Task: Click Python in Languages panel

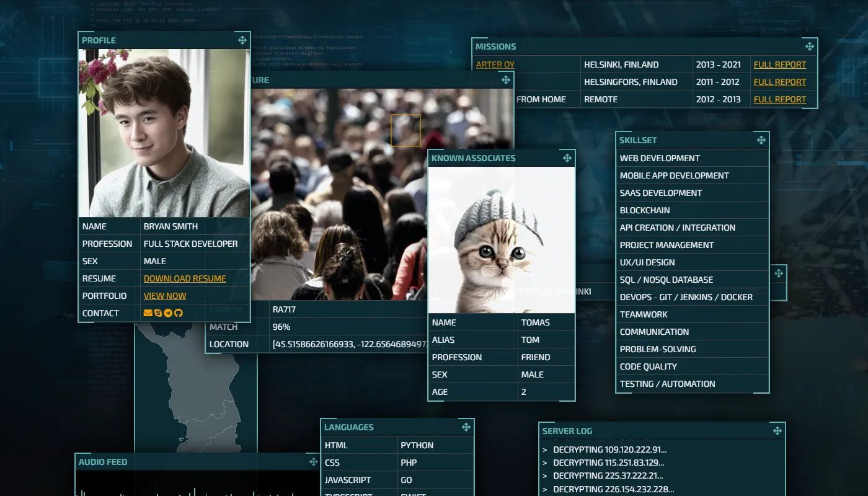Action: [x=417, y=445]
